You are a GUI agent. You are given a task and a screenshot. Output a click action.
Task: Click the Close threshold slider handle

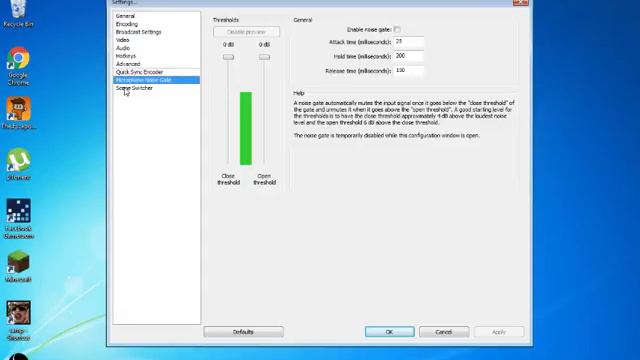(228, 57)
